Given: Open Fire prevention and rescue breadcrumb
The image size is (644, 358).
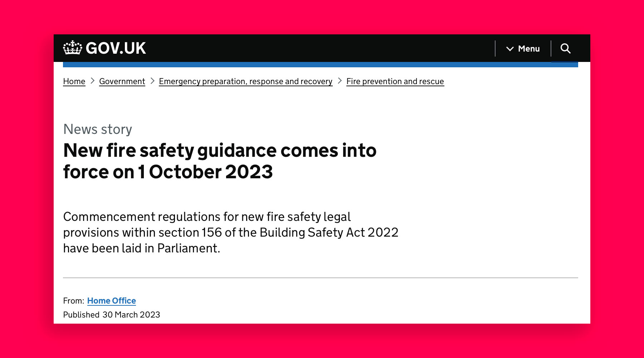Looking at the screenshot, I should pyautogui.click(x=395, y=81).
